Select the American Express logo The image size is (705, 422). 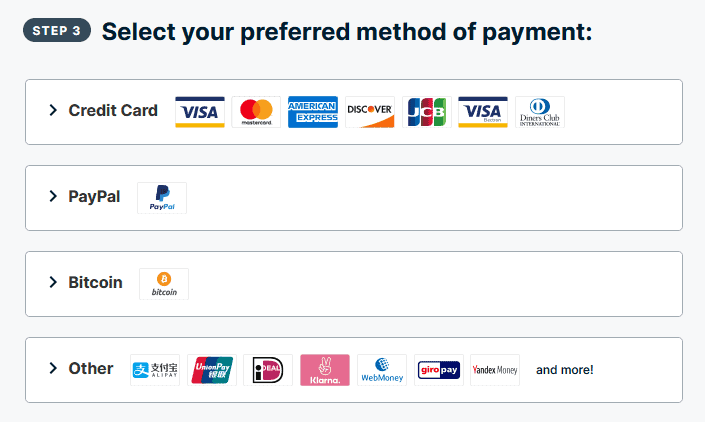click(313, 112)
